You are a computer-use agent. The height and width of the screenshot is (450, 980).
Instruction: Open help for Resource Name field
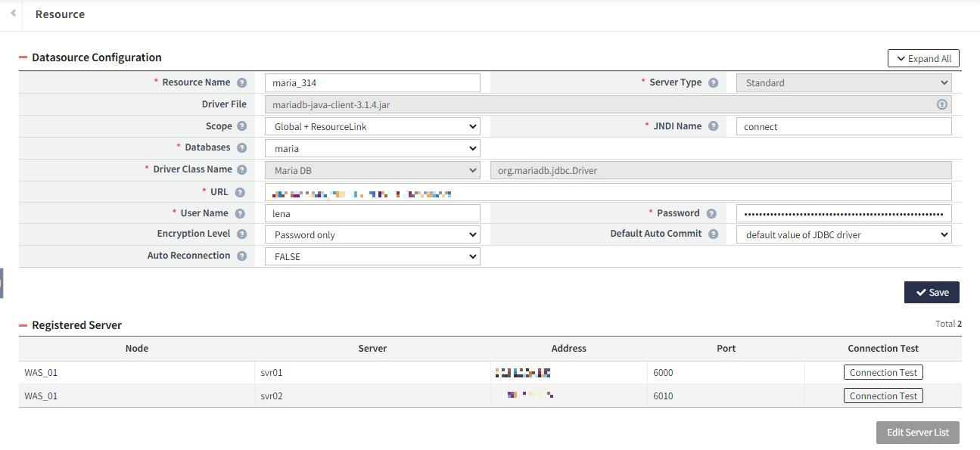pyautogui.click(x=241, y=82)
